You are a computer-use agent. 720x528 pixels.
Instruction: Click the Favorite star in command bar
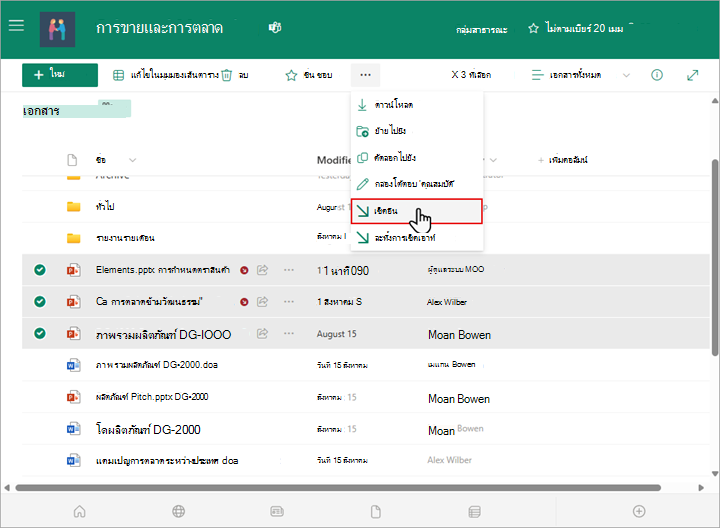point(291,75)
